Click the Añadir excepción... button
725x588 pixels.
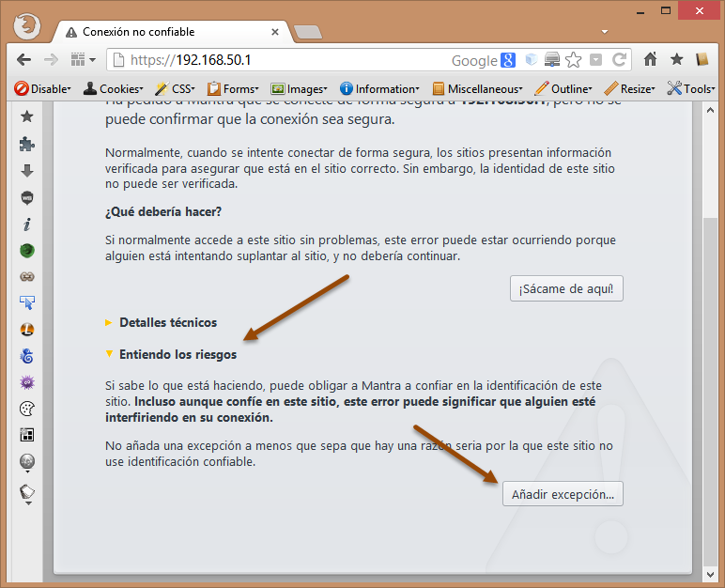(x=563, y=493)
